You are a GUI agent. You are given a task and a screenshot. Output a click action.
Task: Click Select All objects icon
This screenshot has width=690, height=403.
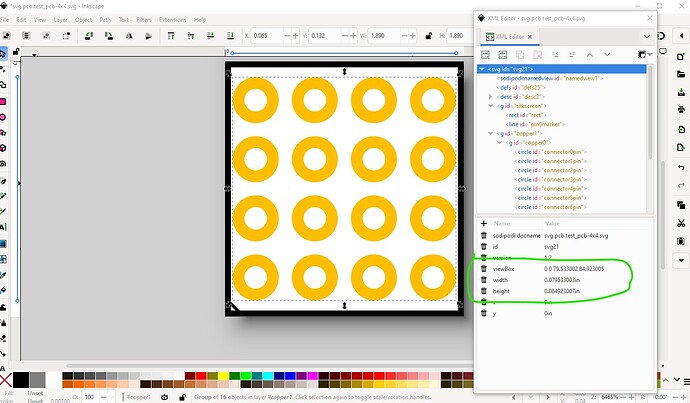click(7, 36)
